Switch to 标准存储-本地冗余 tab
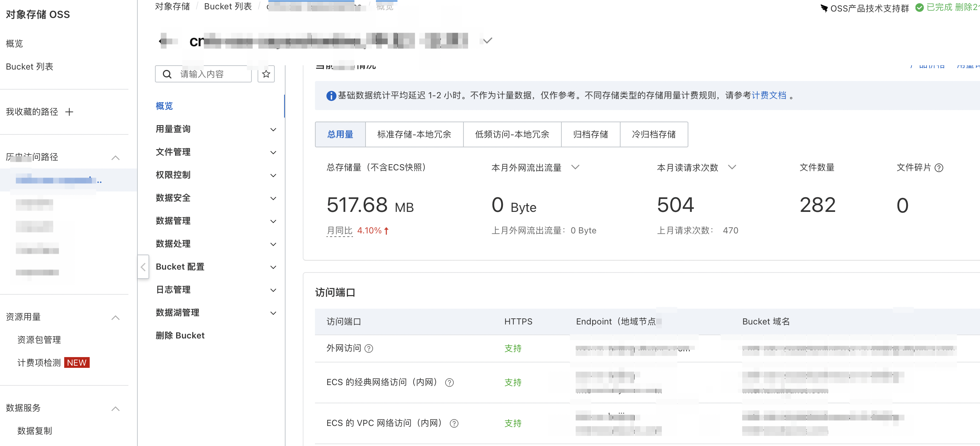Image resolution: width=980 pixels, height=446 pixels. pyautogui.click(x=414, y=134)
